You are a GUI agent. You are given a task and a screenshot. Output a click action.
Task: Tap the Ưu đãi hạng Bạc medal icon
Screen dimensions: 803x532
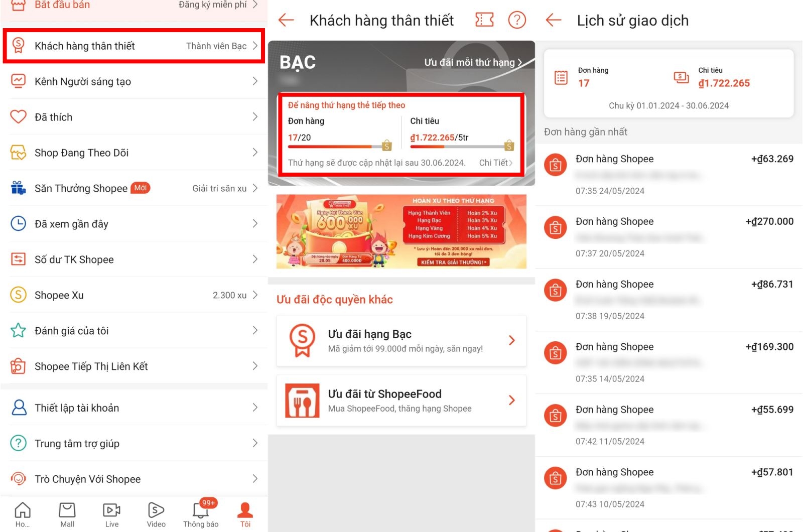click(302, 340)
